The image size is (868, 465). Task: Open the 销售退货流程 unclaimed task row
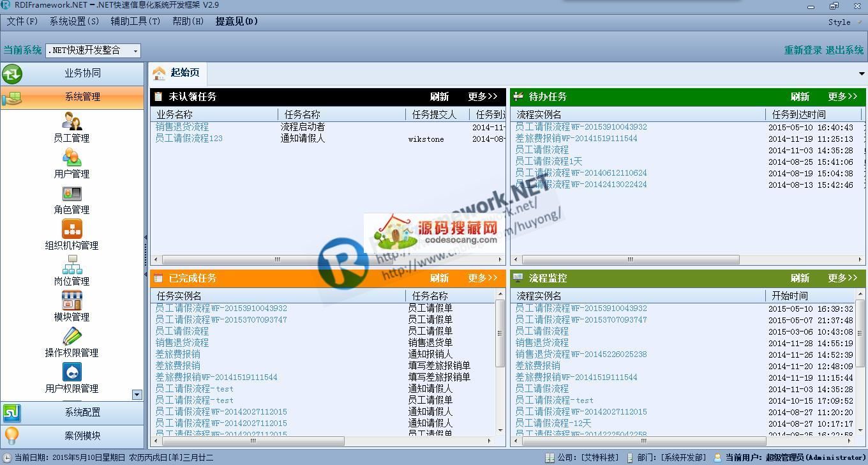tap(182, 127)
